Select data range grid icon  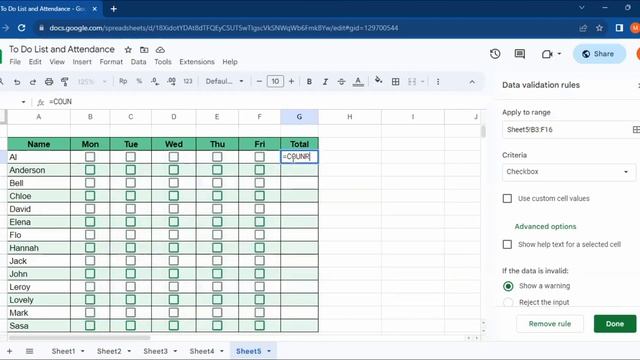click(636, 129)
